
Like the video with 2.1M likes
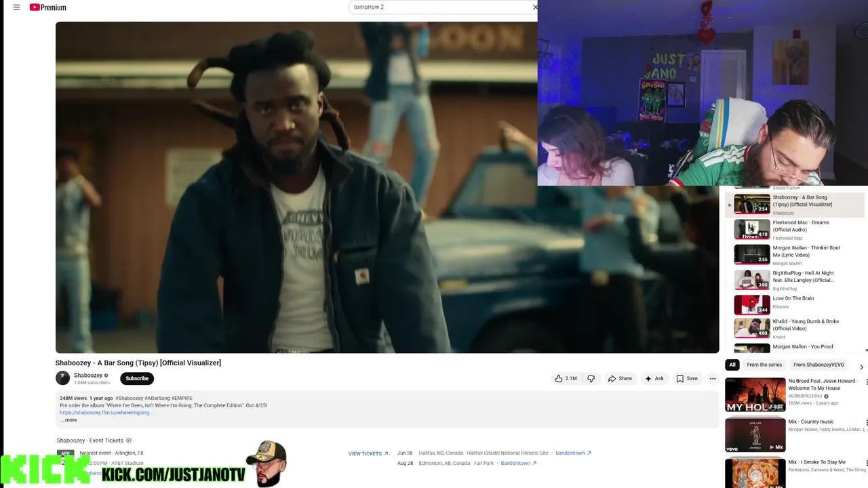(566, 378)
